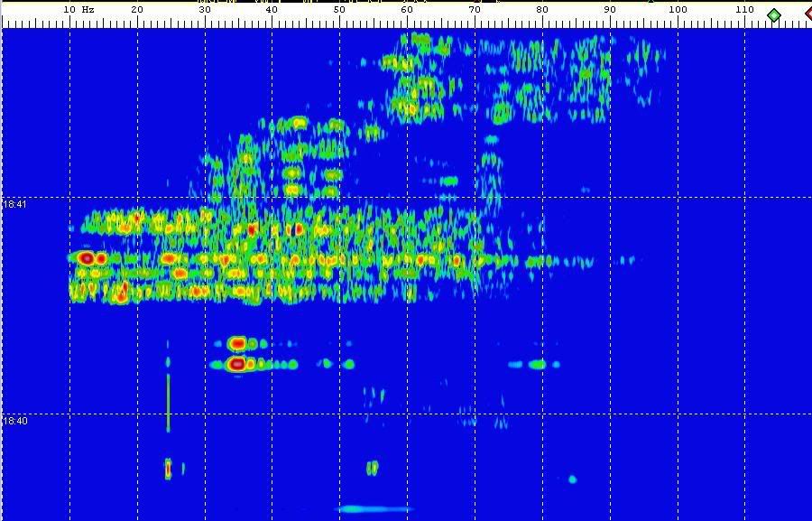
Task: Click green blob near 55 Hz below 18:40
Action: coord(372,468)
